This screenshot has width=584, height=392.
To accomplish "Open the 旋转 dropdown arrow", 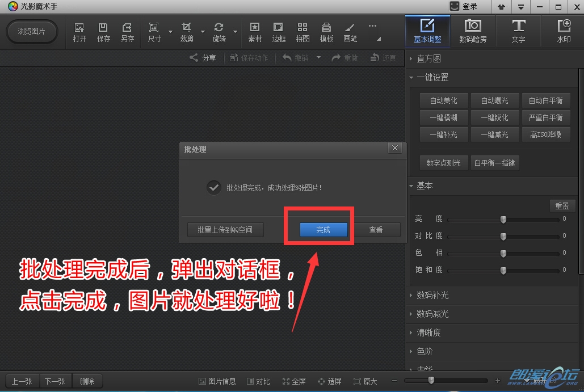I will (236, 32).
